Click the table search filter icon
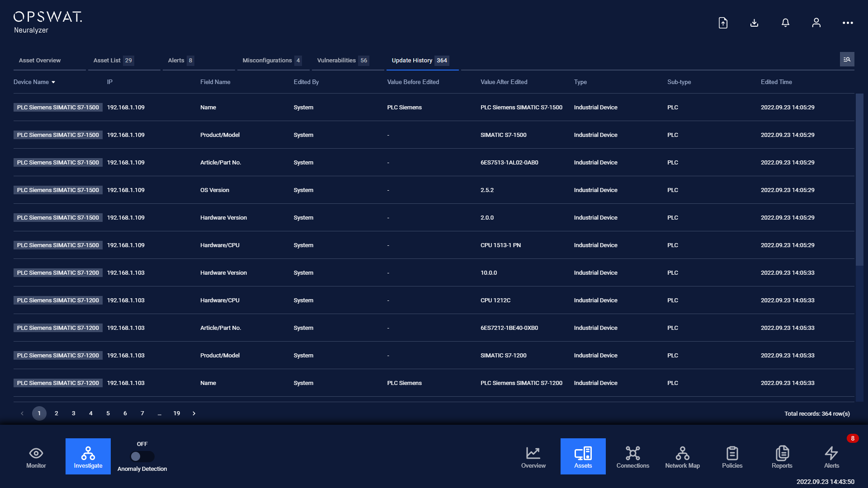This screenshot has width=868, height=488. tap(847, 60)
